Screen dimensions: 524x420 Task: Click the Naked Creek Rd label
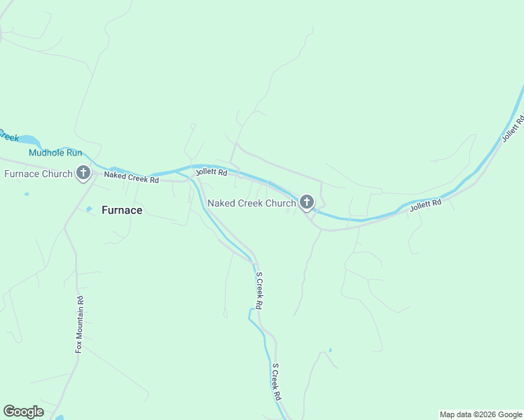[x=131, y=177]
